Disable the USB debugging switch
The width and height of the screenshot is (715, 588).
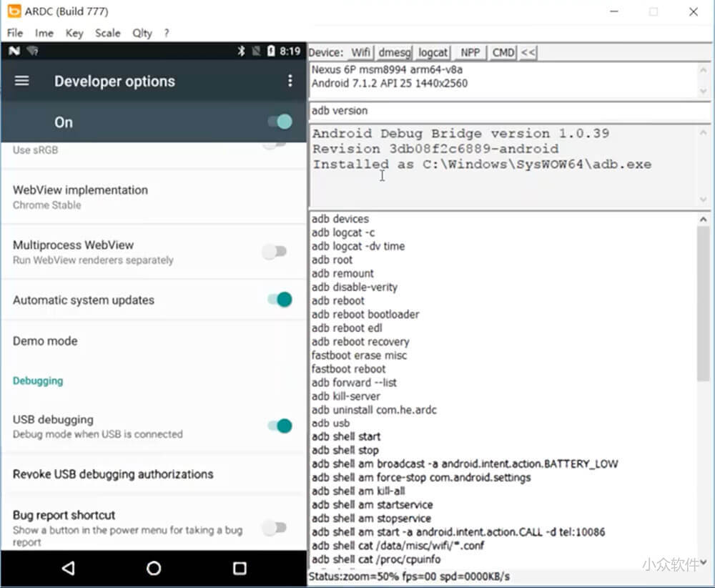(x=280, y=426)
